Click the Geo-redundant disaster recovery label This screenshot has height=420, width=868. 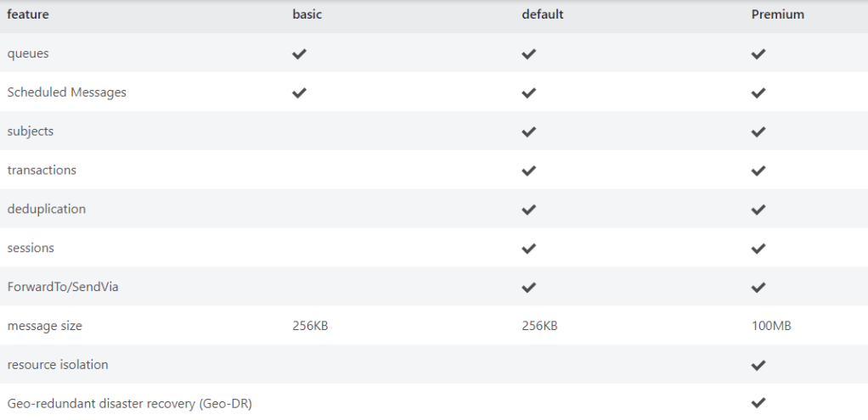(129, 404)
